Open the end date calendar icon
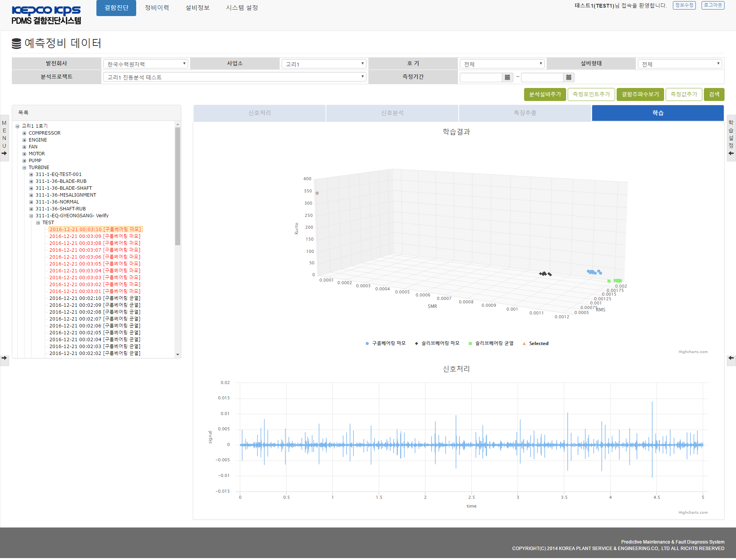The width and height of the screenshot is (736, 560). coord(569,78)
